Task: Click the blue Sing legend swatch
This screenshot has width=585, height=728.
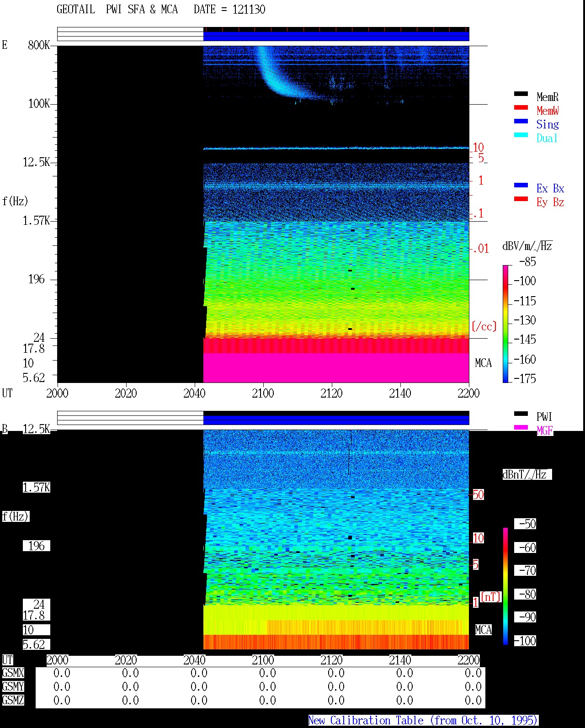Action: (x=521, y=121)
